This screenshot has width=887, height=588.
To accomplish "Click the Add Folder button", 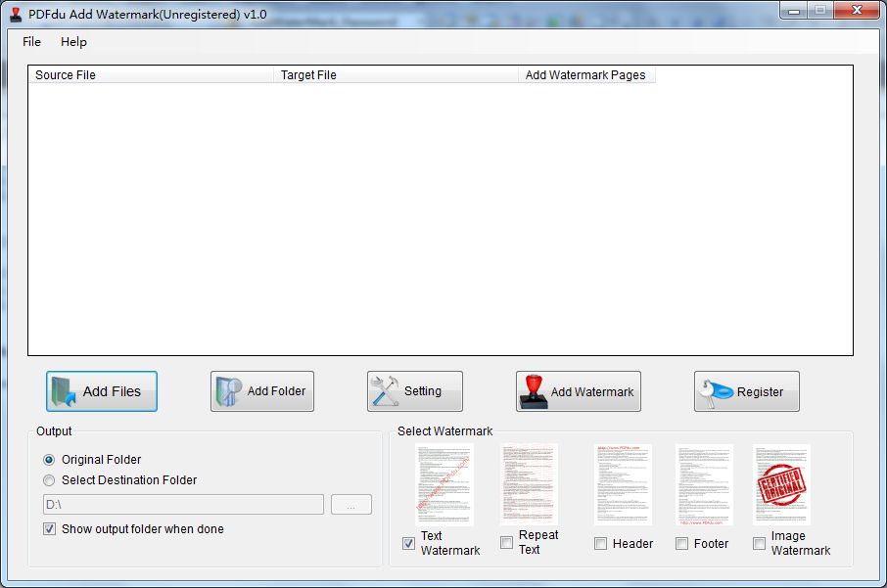I will pos(262,391).
